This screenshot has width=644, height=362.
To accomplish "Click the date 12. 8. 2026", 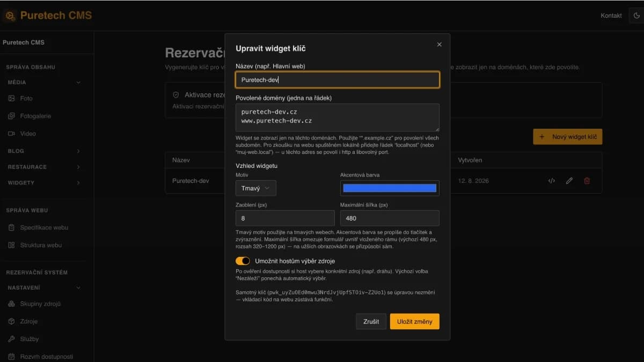I will tap(473, 181).
